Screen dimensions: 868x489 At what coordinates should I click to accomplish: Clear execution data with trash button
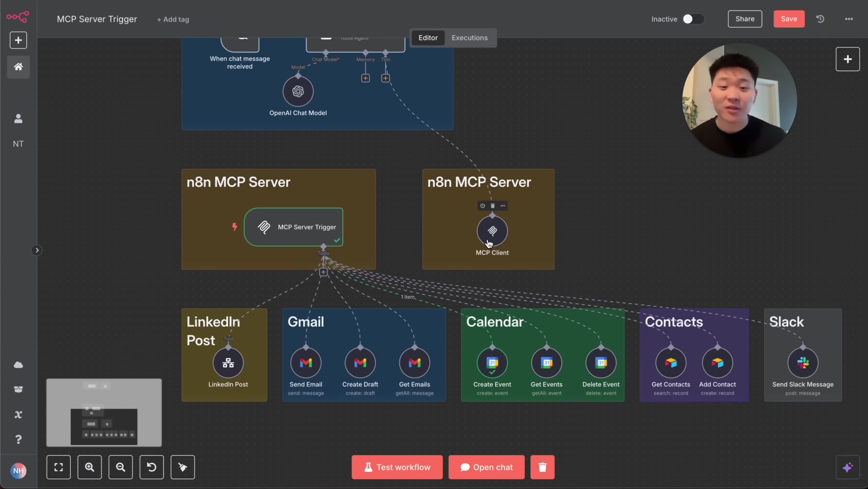[x=543, y=467]
